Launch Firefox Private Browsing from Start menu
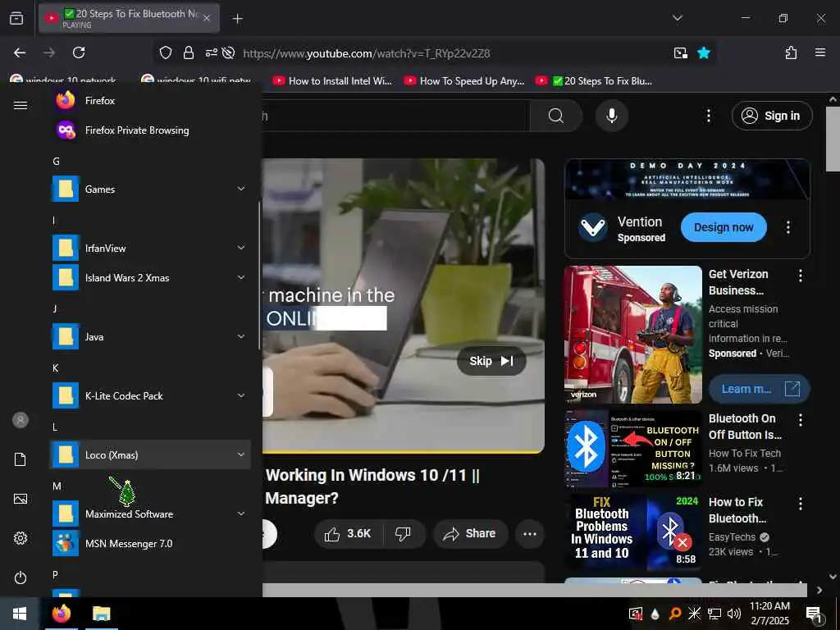 (151, 130)
